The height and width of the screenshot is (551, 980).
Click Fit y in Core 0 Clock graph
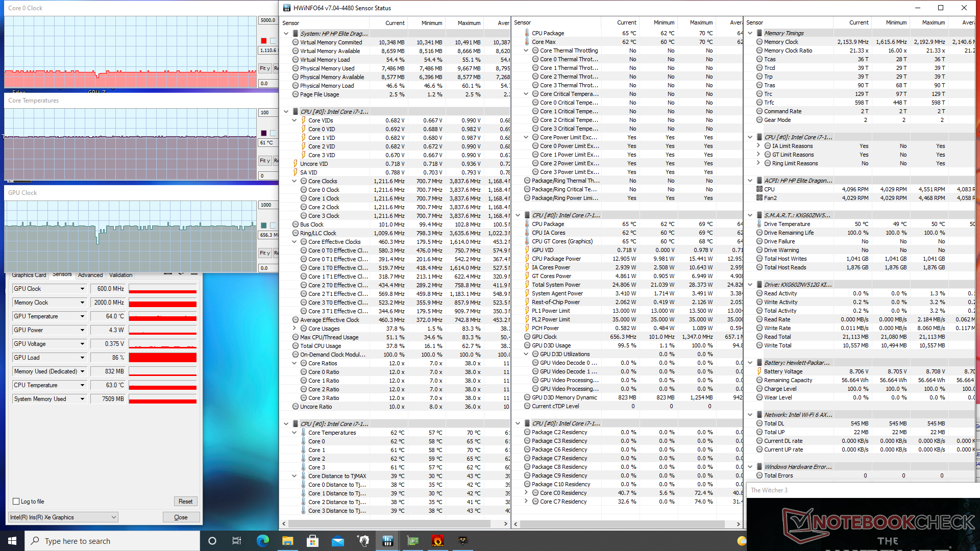coord(265,68)
